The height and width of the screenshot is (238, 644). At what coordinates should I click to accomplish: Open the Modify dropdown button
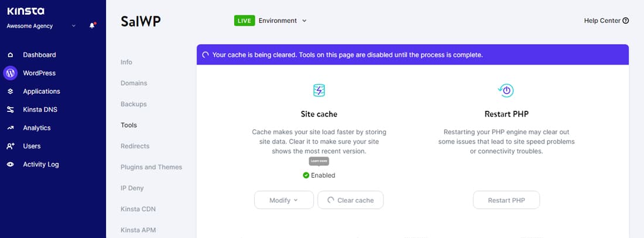[x=283, y=200]
